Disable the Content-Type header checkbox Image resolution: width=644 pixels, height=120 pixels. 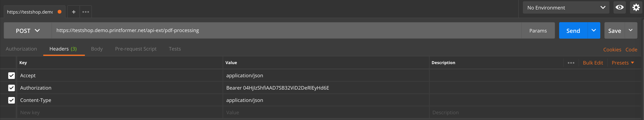click(x=12, y=100)
